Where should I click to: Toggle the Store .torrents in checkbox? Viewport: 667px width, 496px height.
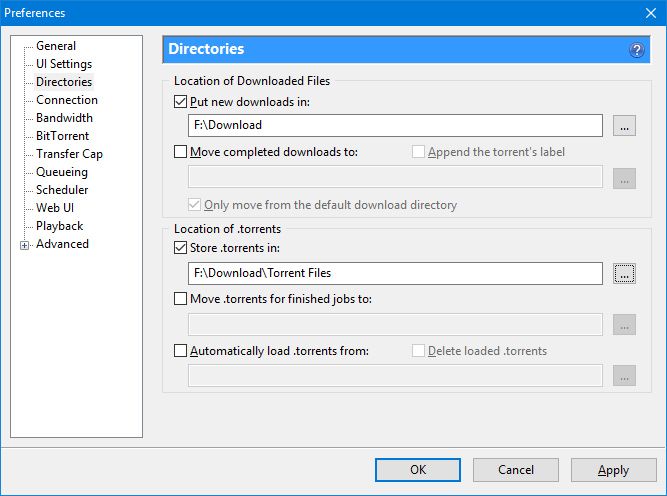[181, 249]
